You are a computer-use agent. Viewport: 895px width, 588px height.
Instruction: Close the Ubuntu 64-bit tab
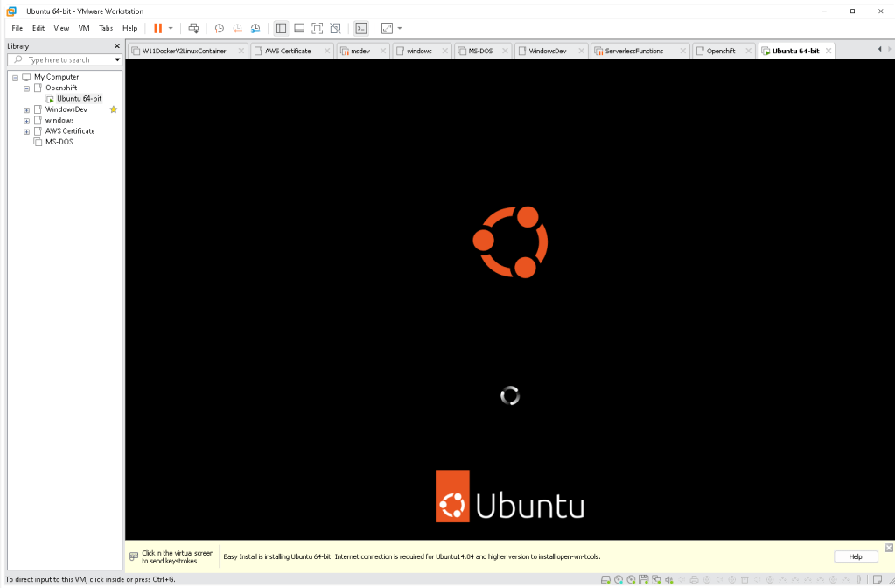[829, 51]
